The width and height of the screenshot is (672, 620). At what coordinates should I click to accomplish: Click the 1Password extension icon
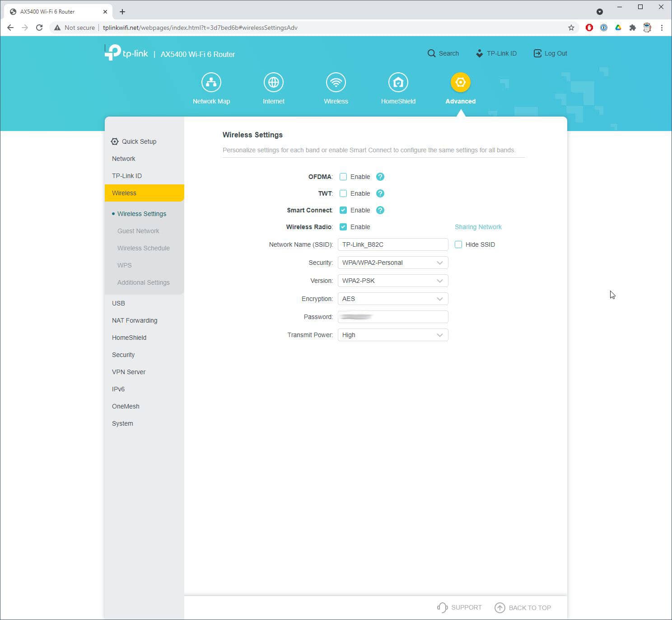pos(604,28)
